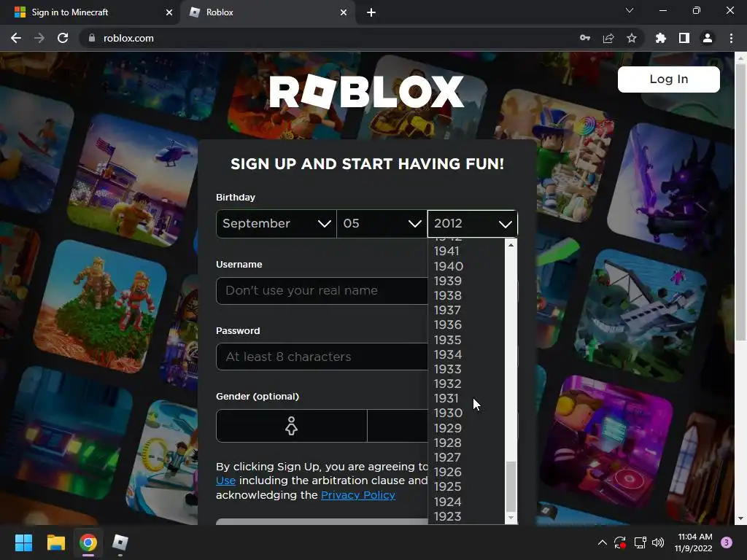747x560 pixels.
Task: View site information via the lock icon
Action: pos(92,38)
